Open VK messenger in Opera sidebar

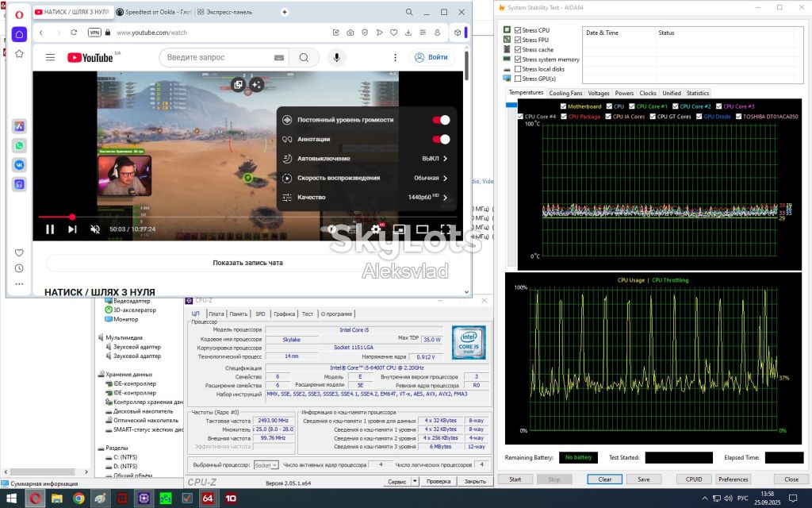click(19, 165)
